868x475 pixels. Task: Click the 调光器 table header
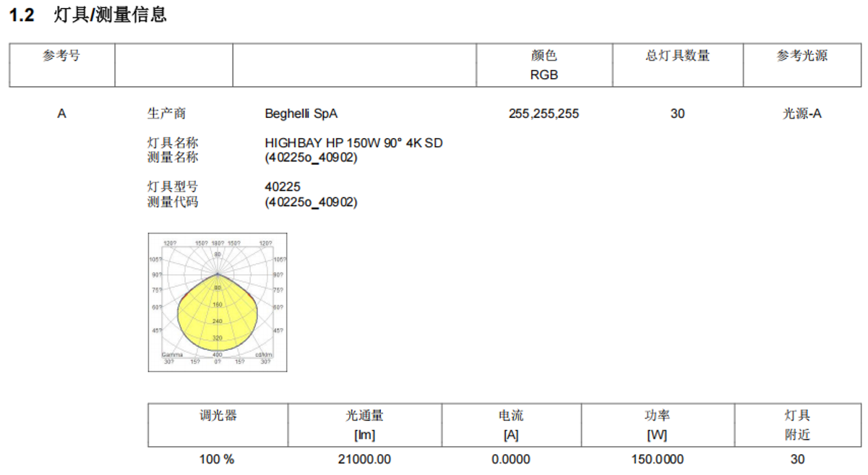coord(218,416)
